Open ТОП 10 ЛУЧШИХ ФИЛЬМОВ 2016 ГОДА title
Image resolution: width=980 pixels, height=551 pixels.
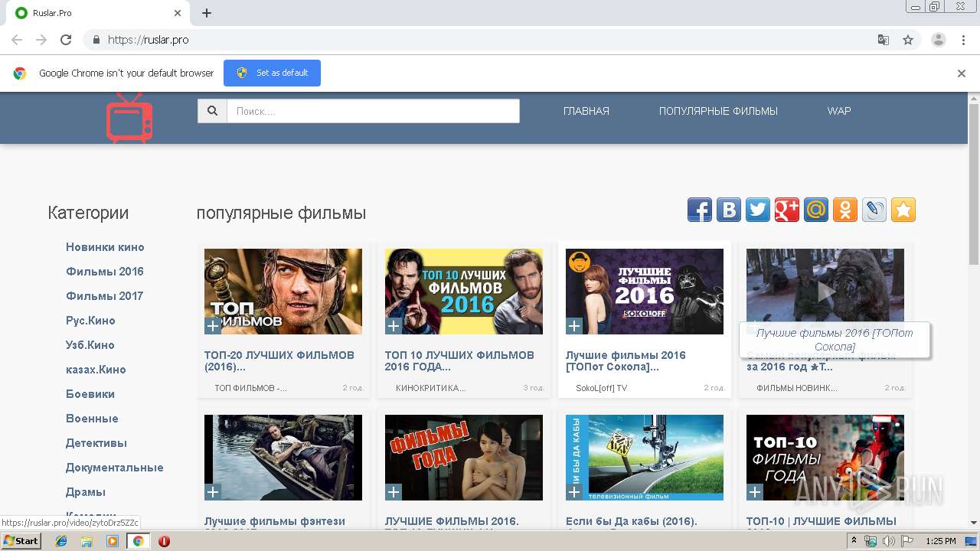click(x=459, y=360)
